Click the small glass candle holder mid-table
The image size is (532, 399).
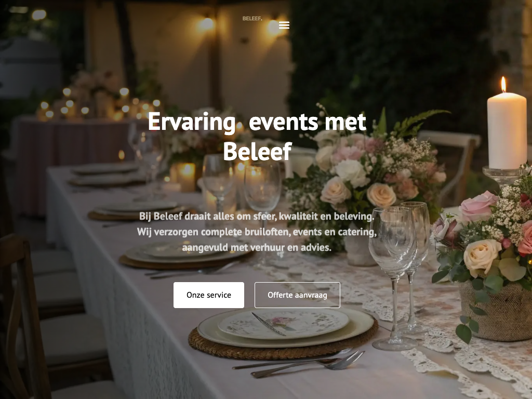tap(186, 177)
